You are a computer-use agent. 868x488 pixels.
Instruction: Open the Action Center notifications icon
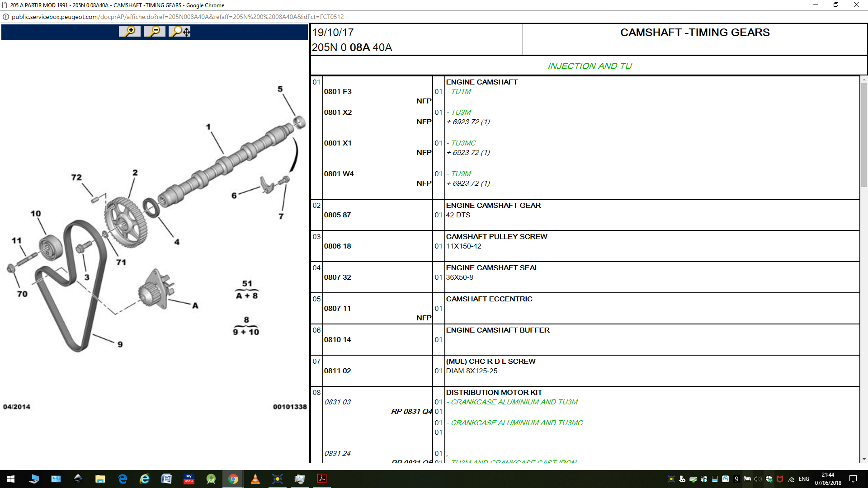[853, 479]
